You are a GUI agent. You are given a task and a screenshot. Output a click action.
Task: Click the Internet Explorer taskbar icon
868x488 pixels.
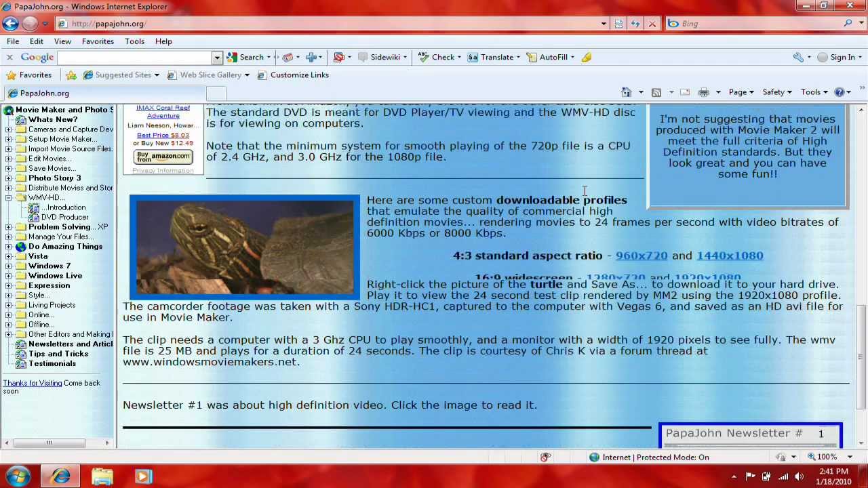click(x=61, y=476)
